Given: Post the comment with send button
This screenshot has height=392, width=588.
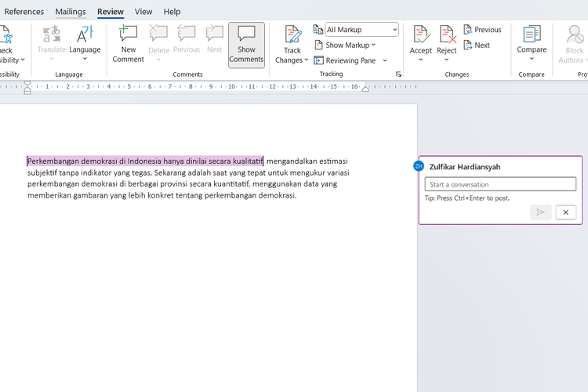Looking at the screenshot, I should [x=540, y=212].
